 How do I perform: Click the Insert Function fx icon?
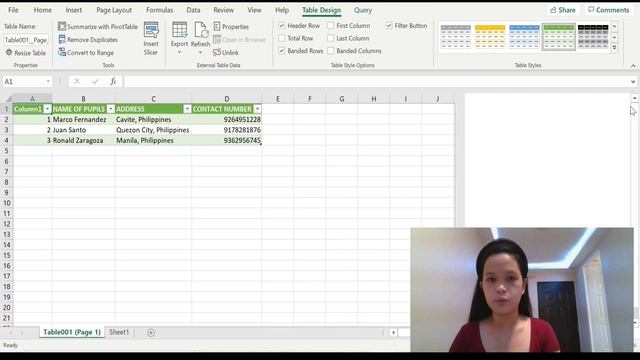pos(113,82)
